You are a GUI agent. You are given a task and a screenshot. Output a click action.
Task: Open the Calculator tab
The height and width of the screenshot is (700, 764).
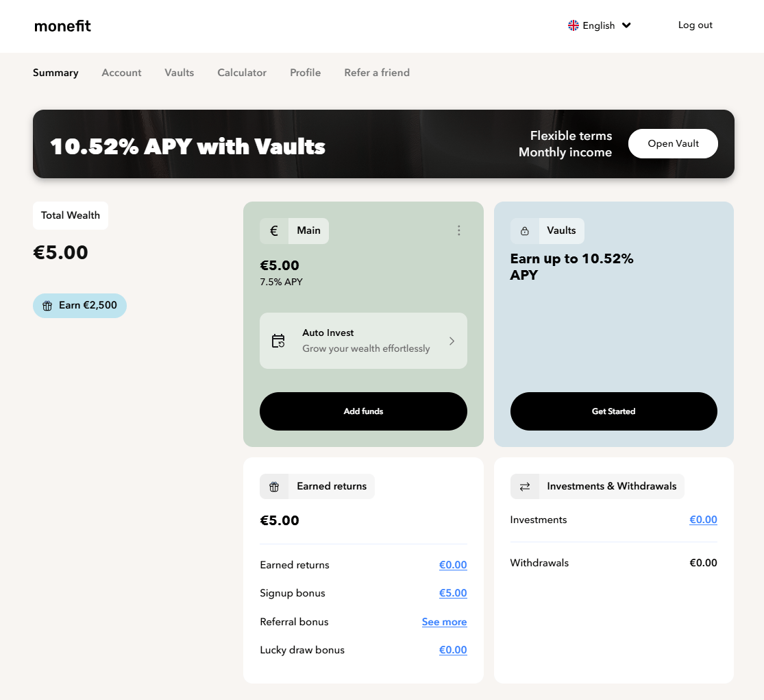[242, 73]
